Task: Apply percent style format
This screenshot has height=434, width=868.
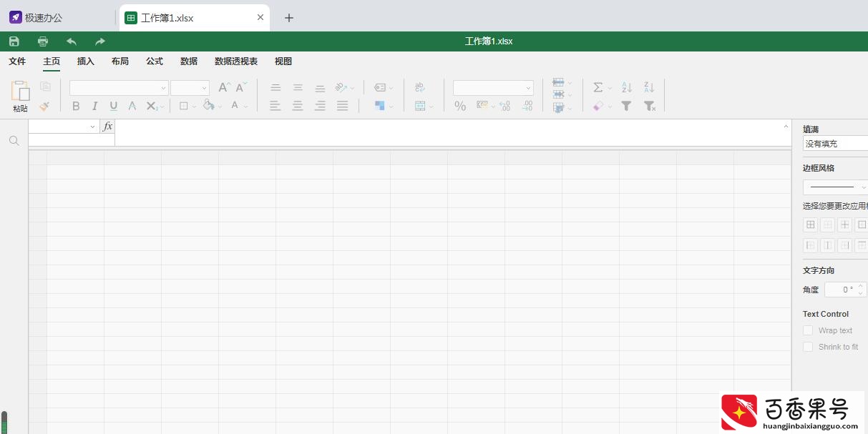Action: pyautogui.click(x=460, y=106)
